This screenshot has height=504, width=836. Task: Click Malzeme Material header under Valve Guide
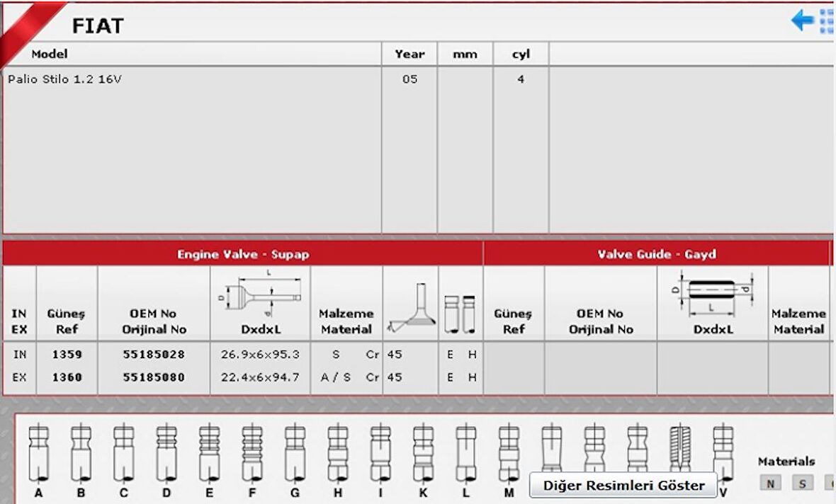point(798,321)
